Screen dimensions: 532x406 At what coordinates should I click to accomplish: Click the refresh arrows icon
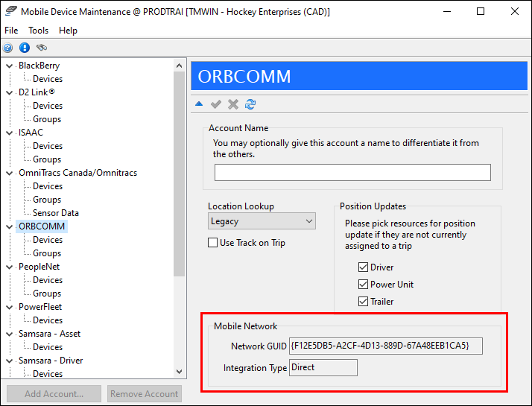tap(250, 104)
